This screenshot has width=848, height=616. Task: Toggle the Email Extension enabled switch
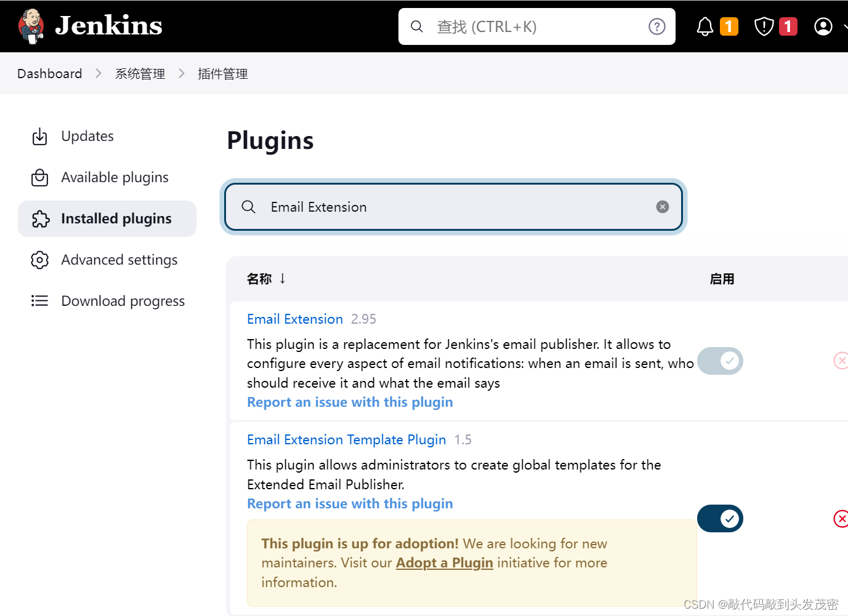point(720,361)
